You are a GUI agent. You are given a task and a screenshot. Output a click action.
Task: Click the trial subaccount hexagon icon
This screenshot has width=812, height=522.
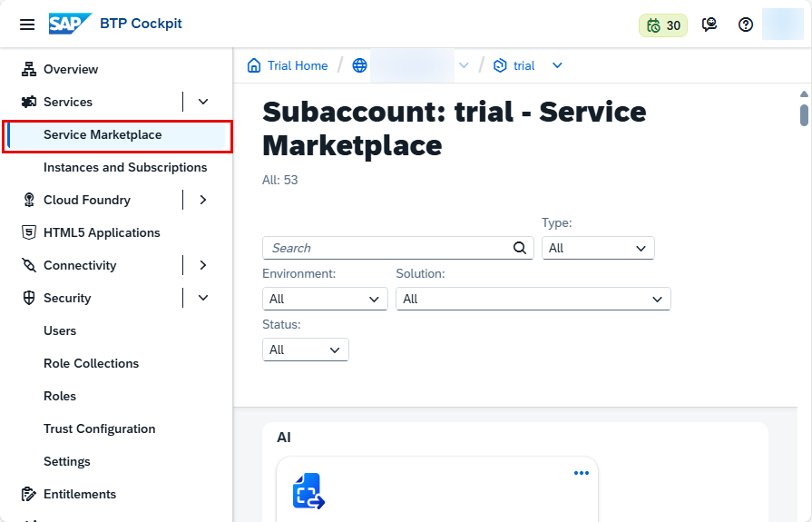coord(500,65)
